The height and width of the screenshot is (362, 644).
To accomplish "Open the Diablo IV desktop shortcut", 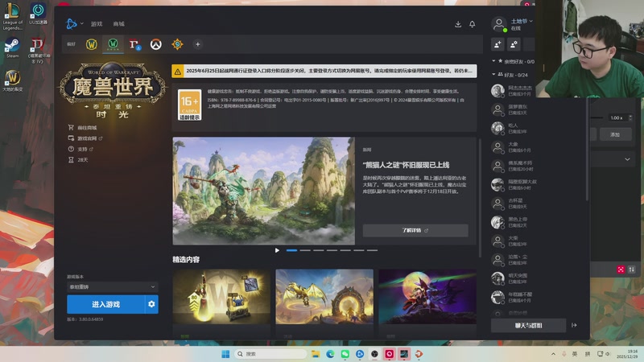I will click(x=38, y=51).
